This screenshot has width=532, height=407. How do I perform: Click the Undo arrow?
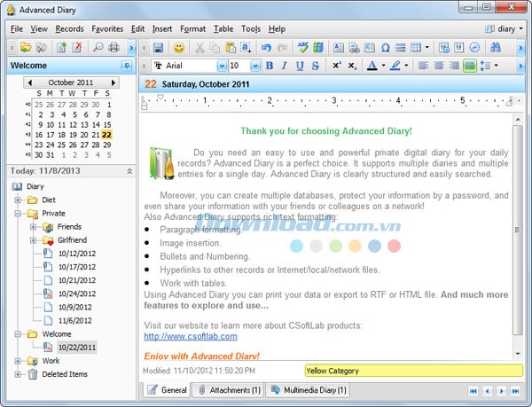click(x=266, y=47)
